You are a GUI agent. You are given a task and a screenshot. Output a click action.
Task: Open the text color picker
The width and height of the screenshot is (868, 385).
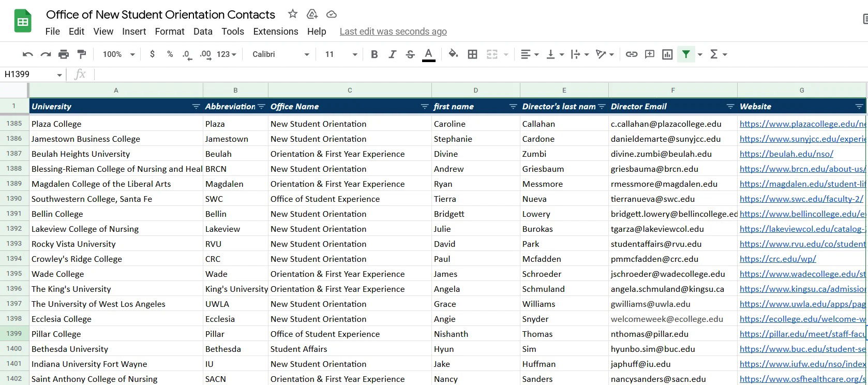pos(428,54)
